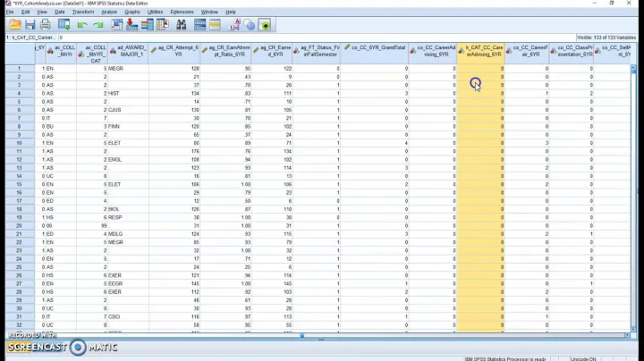Click 'IBM SPSS Statistics Processor is ready' status
Screen dimensions: 644x361
tap(505, 359)
